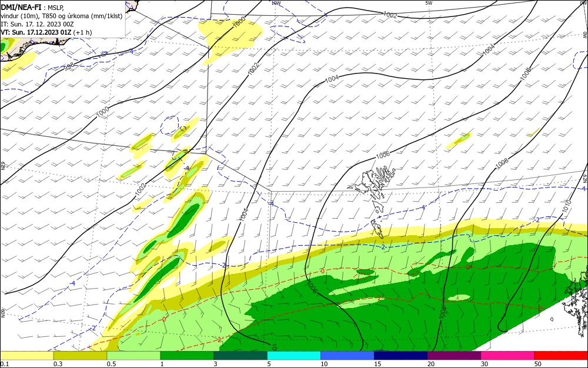Click the '0.1' legend value label

click(x=5, y=364)
